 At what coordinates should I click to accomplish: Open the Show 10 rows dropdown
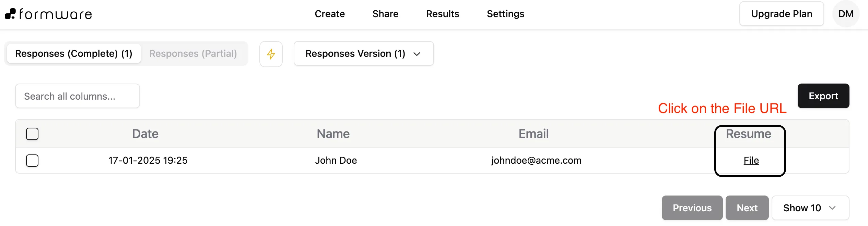pos(810,208)
